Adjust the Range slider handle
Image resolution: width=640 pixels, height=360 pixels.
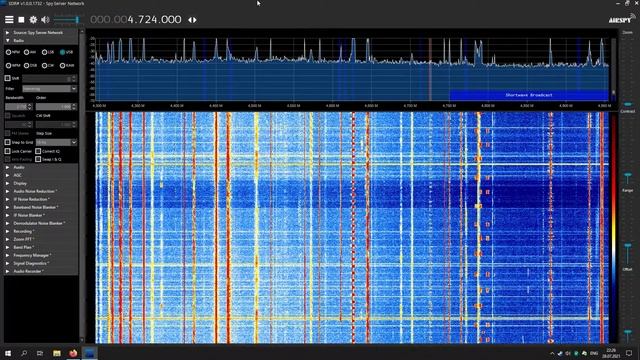point(628,246)
